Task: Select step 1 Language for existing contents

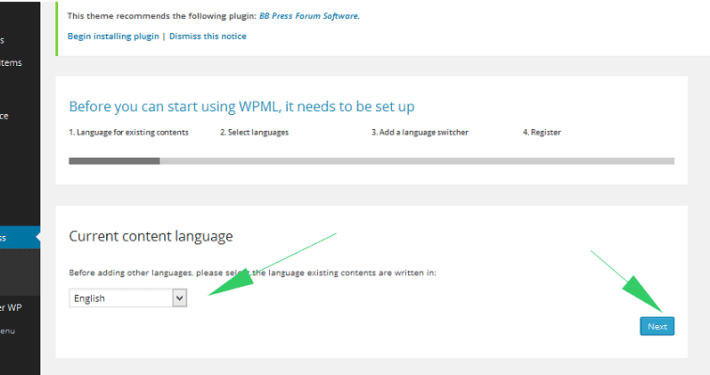Action: [x=129, y=132]
